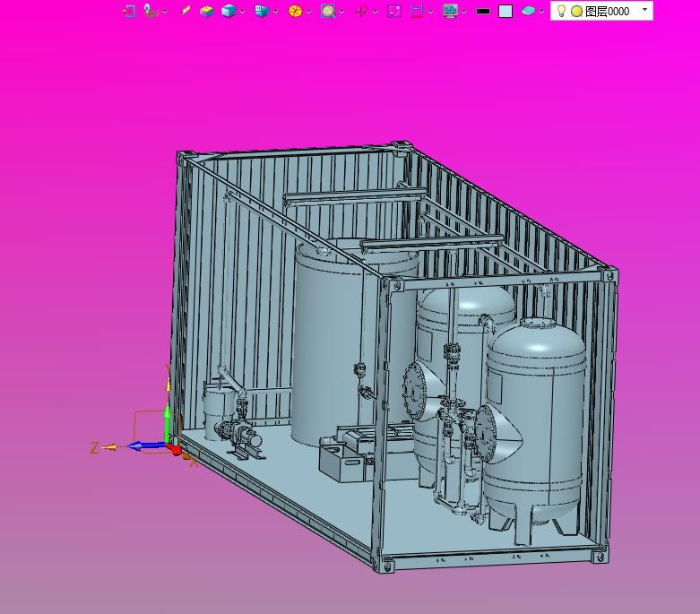Select the brush/eraser tool icon
The height and width of the screenshot is (614, 700).
point(186,11)
